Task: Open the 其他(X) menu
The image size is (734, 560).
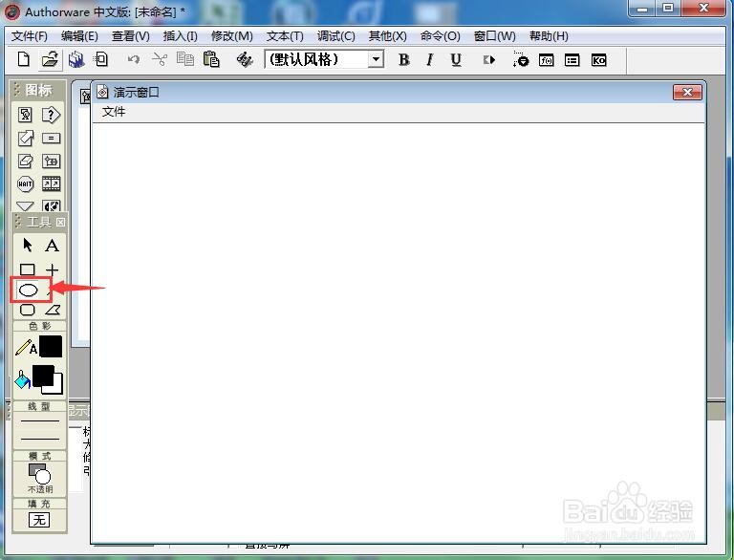Action: coord(388,36)
